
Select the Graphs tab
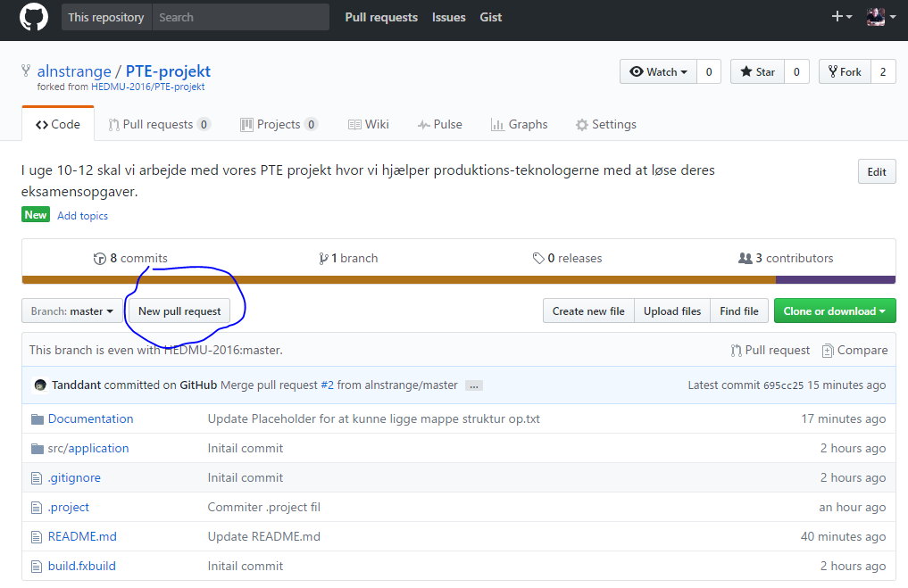coord(520,124)
